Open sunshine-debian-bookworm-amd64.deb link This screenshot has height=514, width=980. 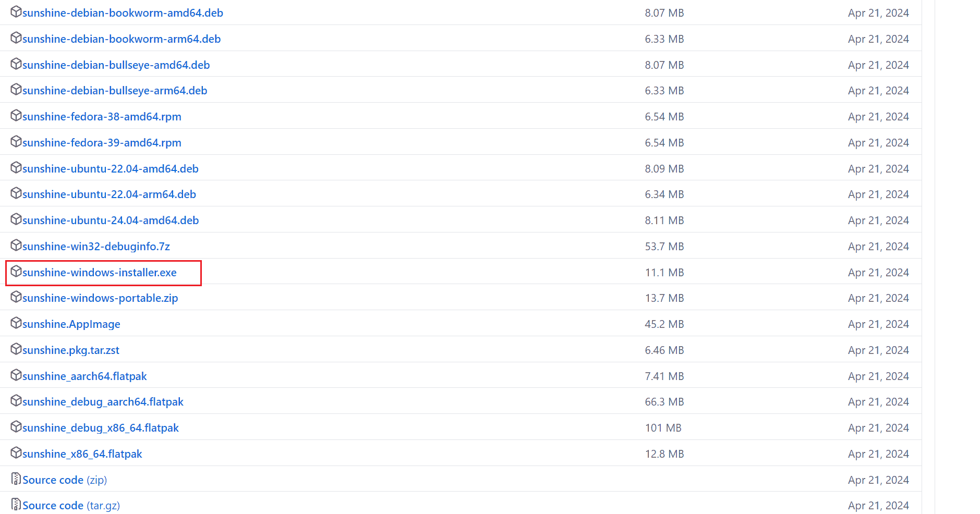coord(123,13)
